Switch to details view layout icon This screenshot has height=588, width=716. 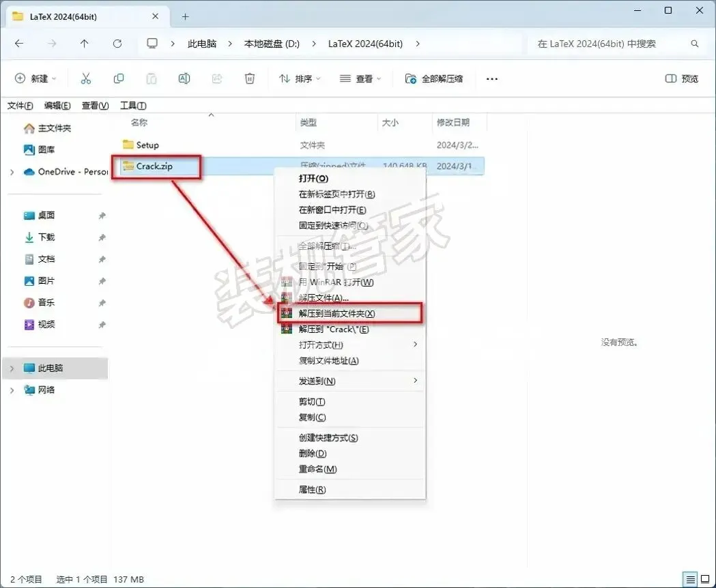click(691, 579)
